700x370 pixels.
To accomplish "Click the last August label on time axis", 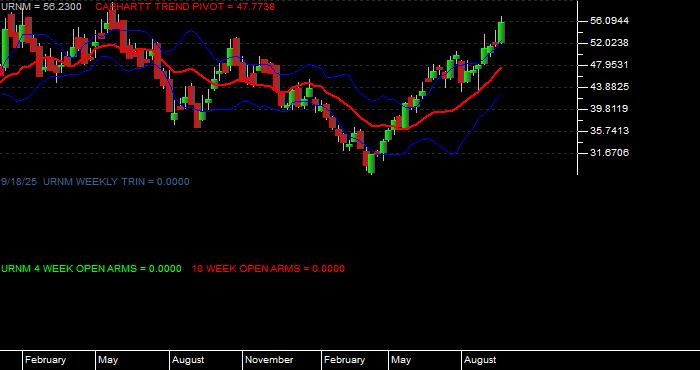I will [x=480, y=360].
